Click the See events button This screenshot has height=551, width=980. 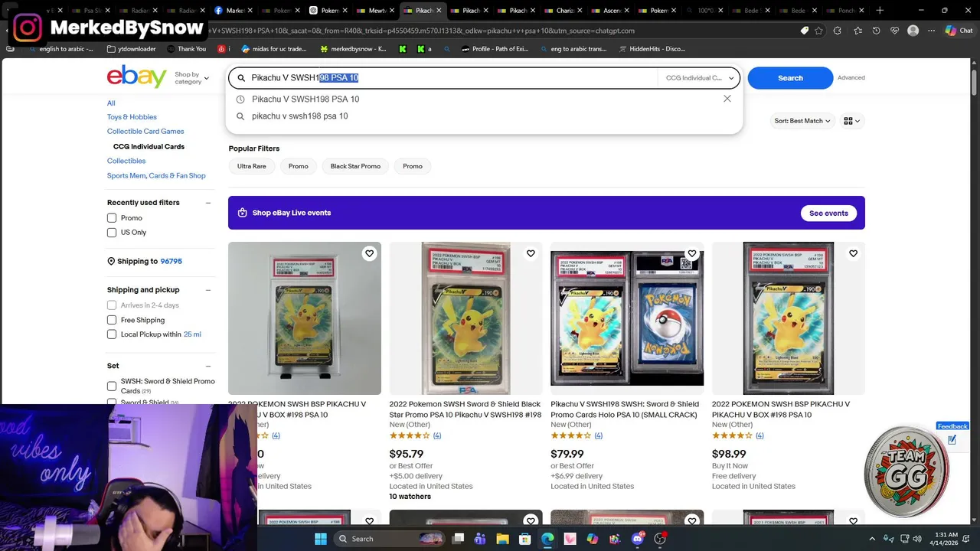tap(828, 213)
